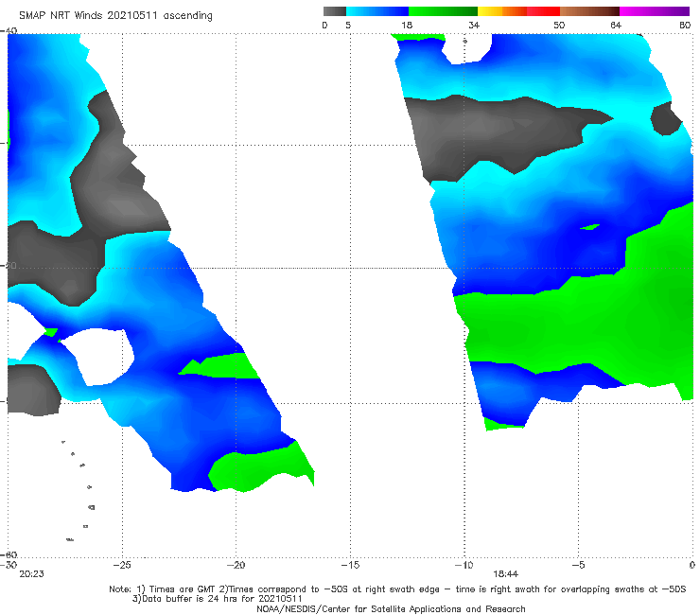Click the color bar label '50'
This screenshot has width=700, height=615.
(559, 26)
